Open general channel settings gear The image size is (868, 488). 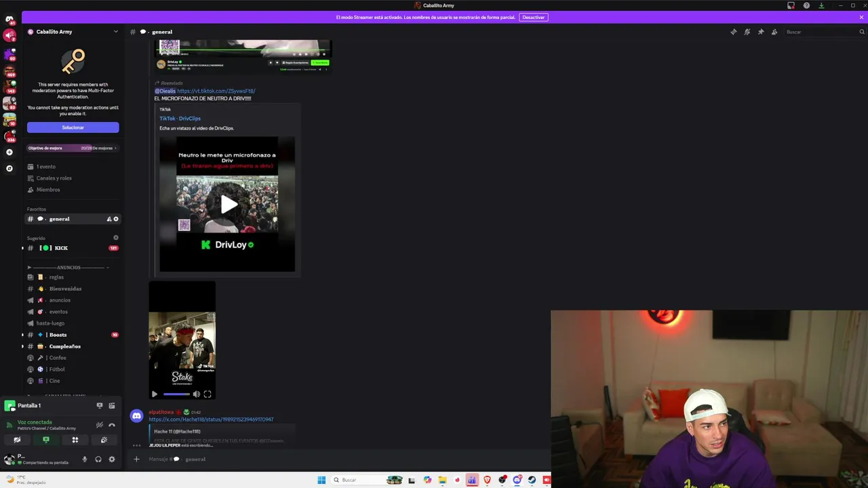click(x=116, y=219)
